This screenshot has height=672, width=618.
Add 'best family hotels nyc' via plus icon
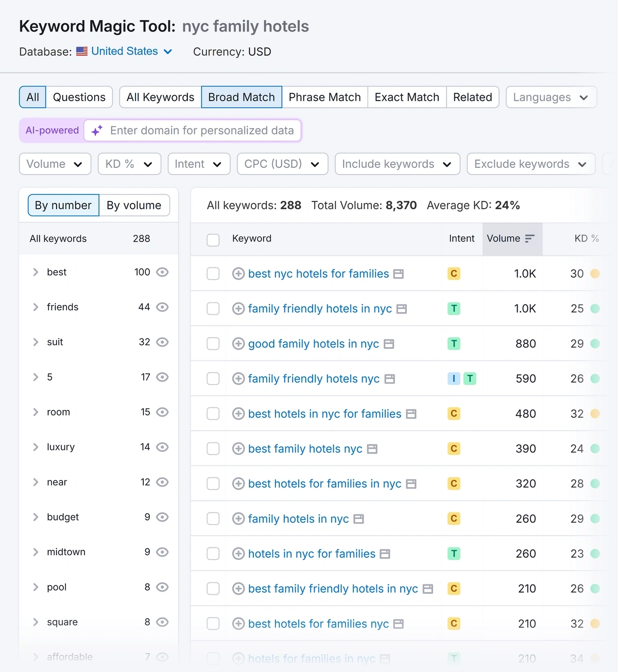click(238, 449)
